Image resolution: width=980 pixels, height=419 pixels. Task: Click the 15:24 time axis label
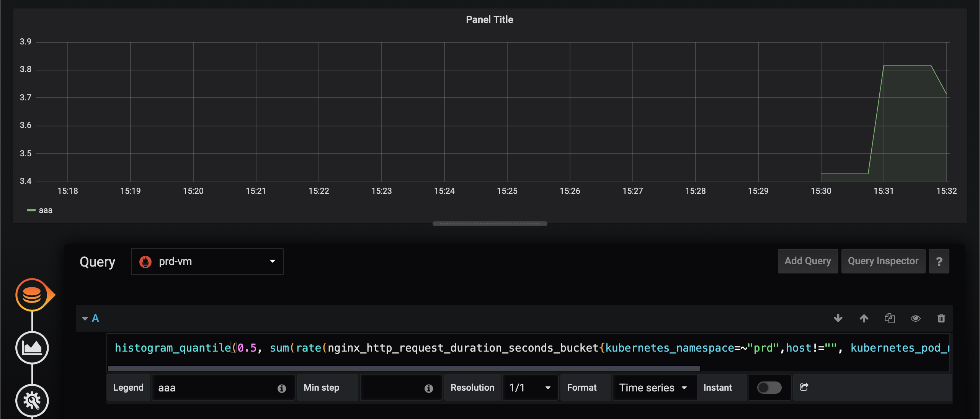(x=444, y=191)
